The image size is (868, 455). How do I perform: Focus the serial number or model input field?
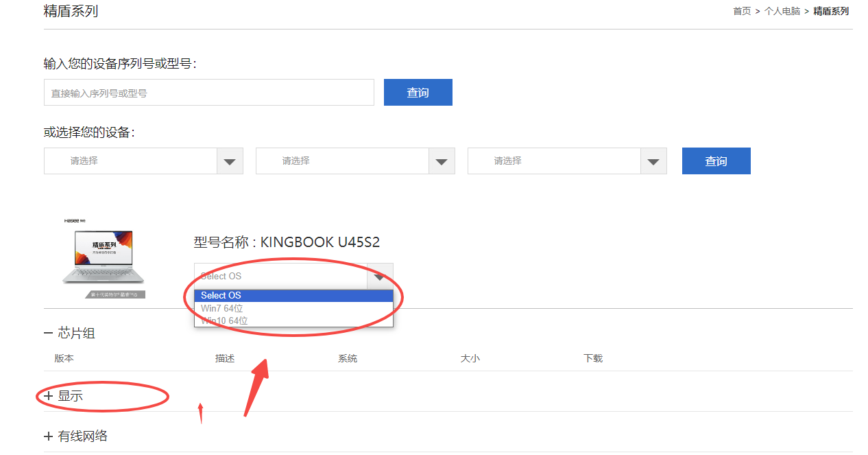(x=208, y=93)
